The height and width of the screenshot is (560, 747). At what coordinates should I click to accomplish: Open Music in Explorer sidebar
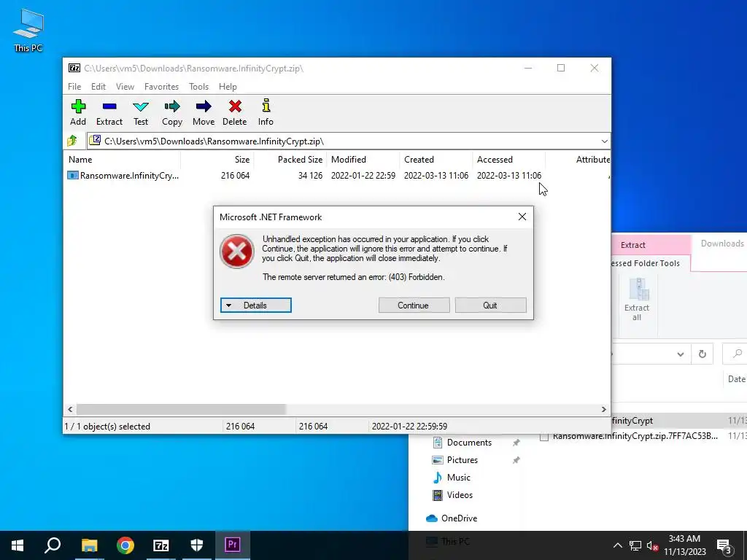coord(459,477)
